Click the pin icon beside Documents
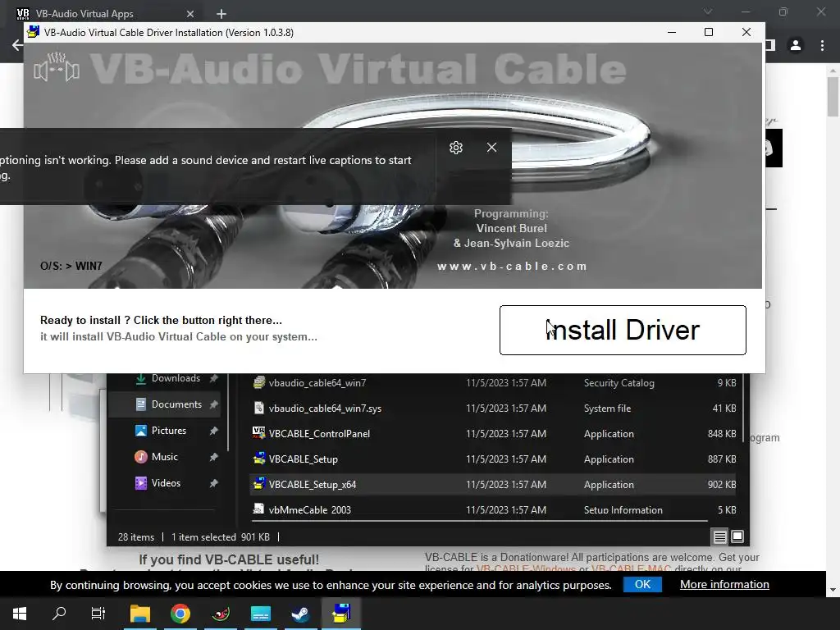840x630 pixels. (x=214, y=404)
